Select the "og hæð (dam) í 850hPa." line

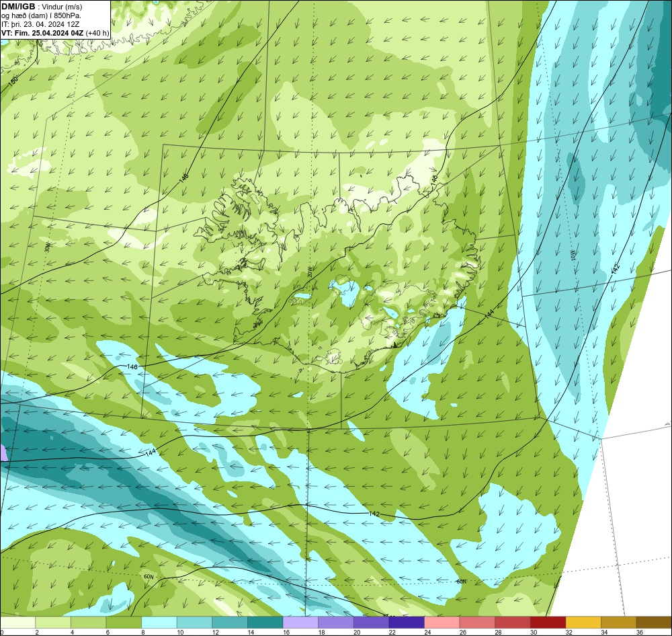[x=41, y=15]
